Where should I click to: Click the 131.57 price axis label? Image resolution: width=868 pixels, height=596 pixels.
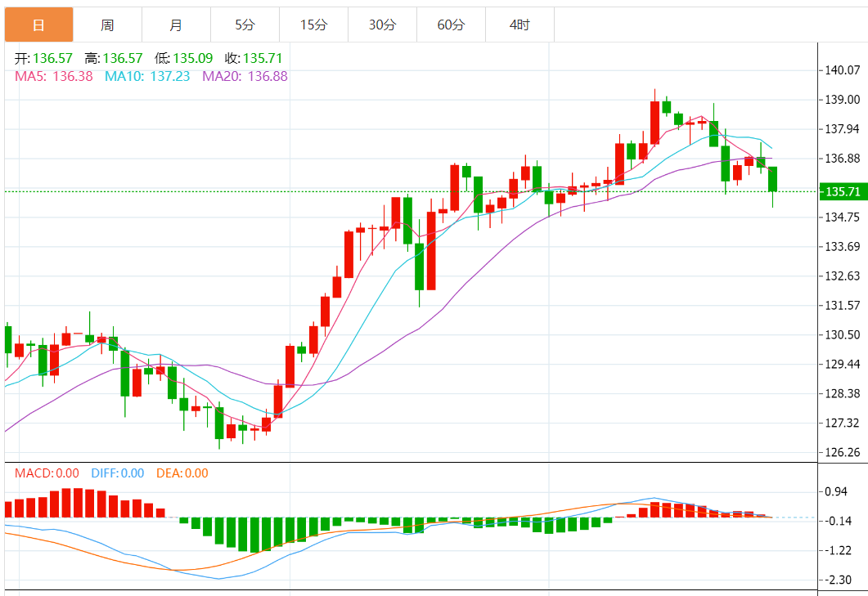(x=843, y=306)
